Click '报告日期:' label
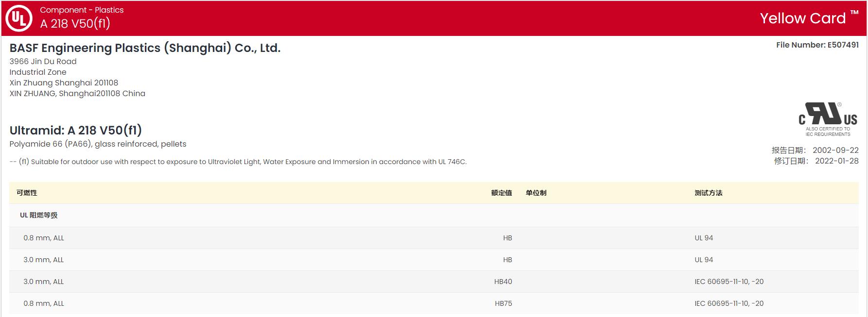This screenshot has width=868, height=317. coord(789,150)
